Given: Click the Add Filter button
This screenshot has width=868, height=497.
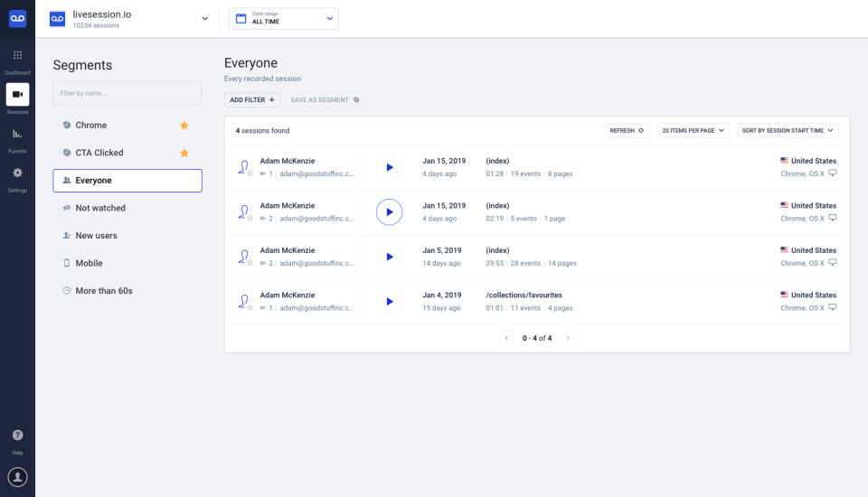Looking at the screenshot, I should pyautogui.click(x=252, y=99).
